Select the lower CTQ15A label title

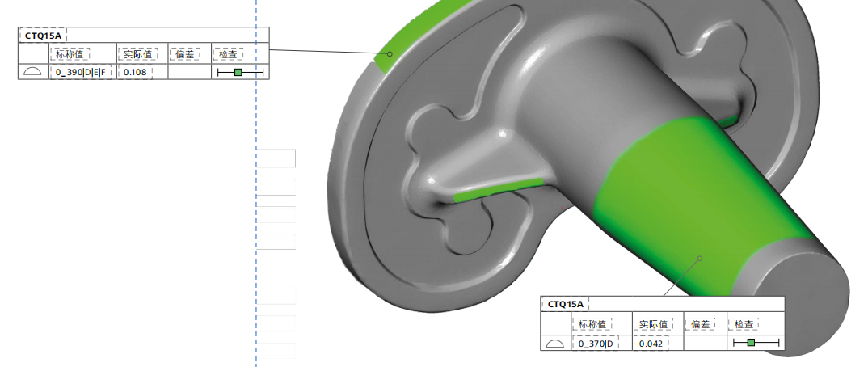point(565,304)
